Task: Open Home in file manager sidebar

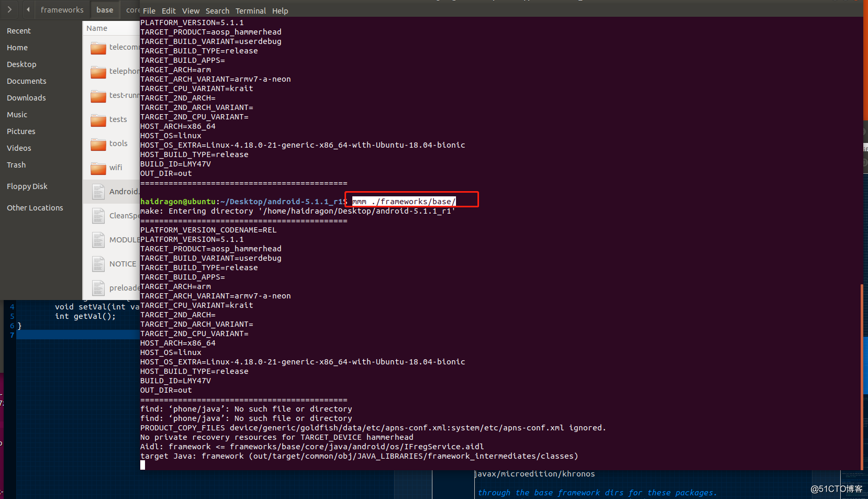Action: tap(17, 48)
